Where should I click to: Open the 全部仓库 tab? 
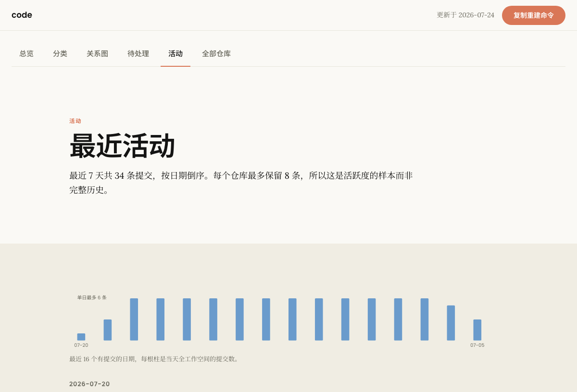[x=216, y=54]
